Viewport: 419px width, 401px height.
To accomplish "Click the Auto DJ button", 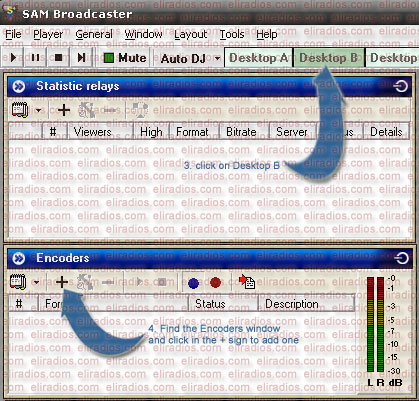I will click(183, 59).
